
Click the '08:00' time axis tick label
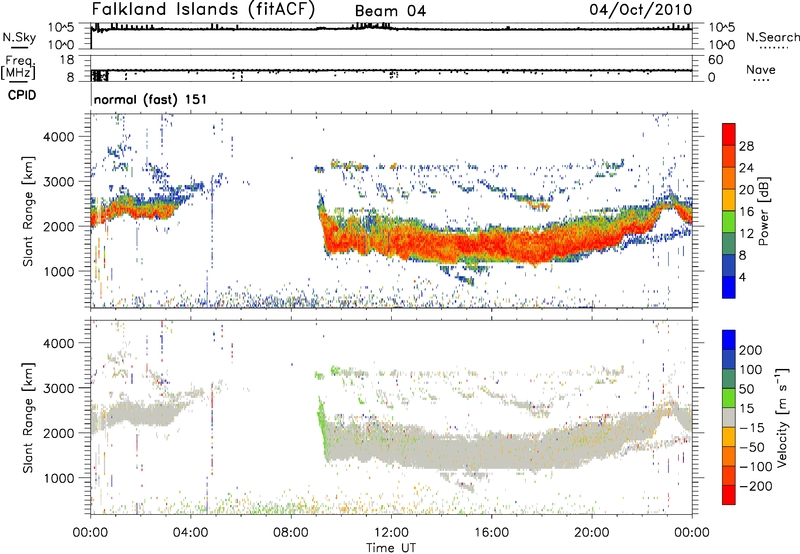coord(291,532)
